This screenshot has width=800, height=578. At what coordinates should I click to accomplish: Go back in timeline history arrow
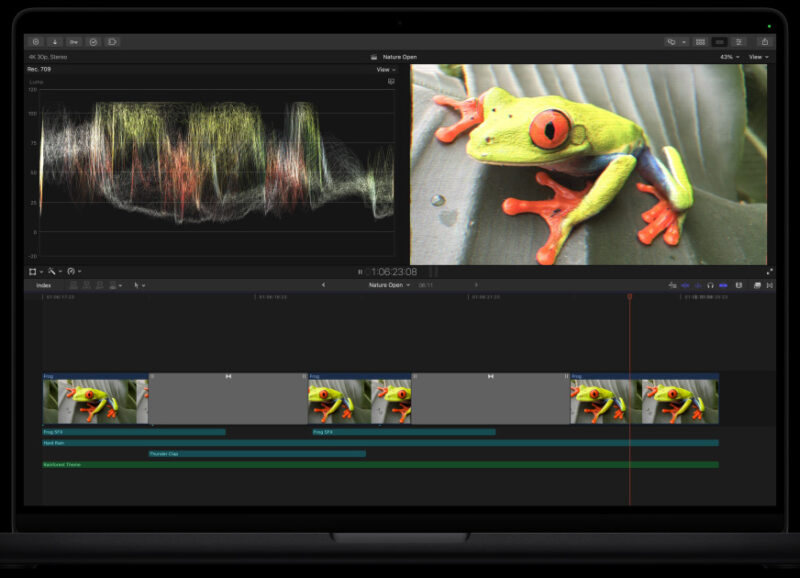click(x=323, y=285)
